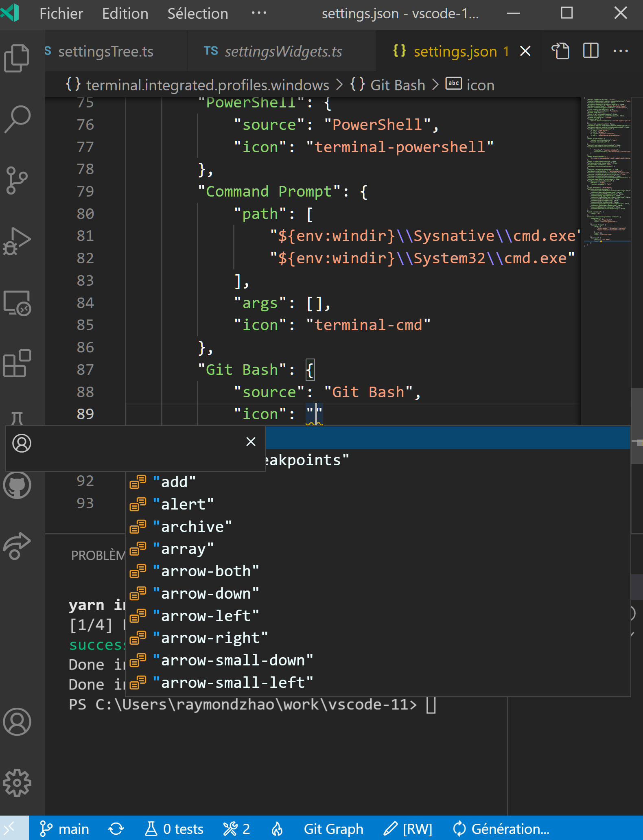Close the settings.json tab
The width and height of the screenshot is (643, 840).
(525, 51)
